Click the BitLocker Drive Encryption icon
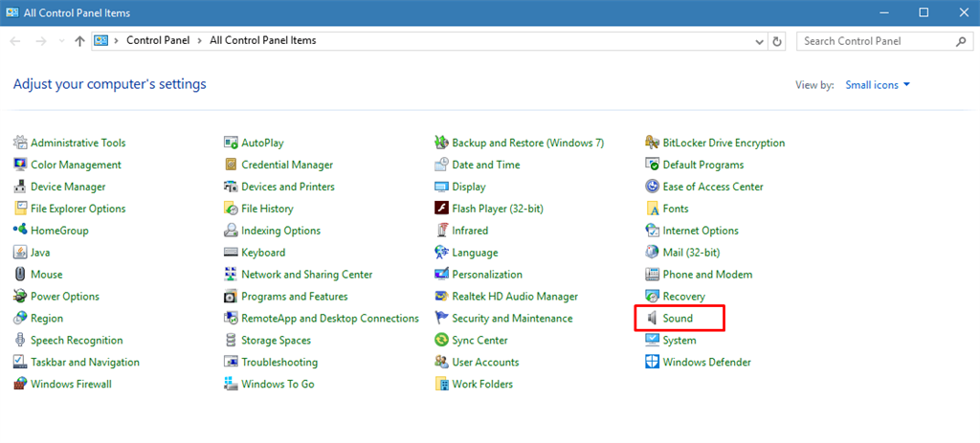 tap(652, 143)
